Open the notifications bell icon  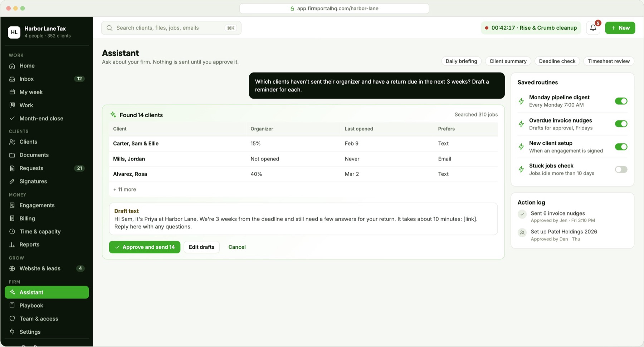coord(593,28)
